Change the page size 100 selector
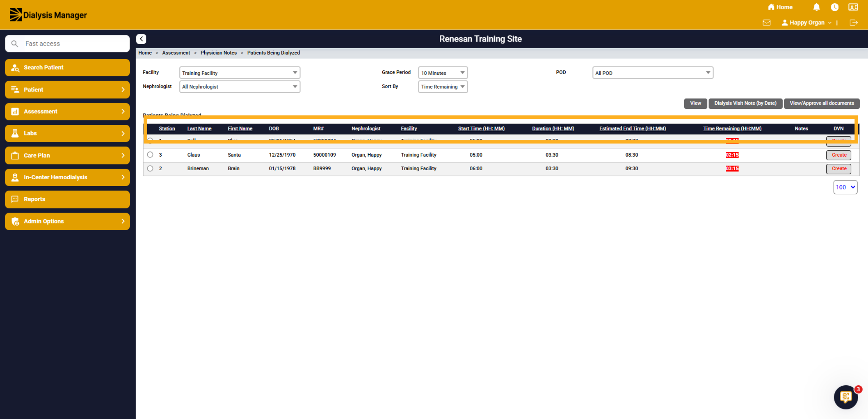Image resolution: width=868 pixels, height=419 pixels. 845,187
